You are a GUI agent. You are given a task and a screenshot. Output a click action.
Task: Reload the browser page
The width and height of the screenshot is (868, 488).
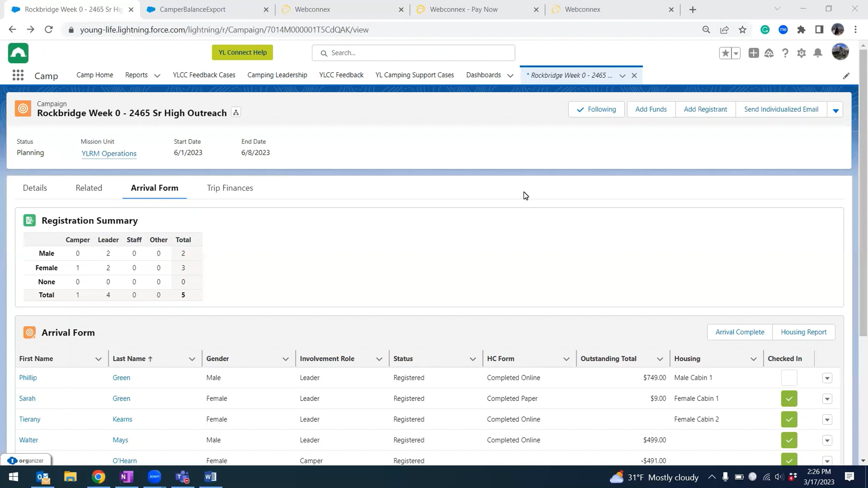point(48,30)
